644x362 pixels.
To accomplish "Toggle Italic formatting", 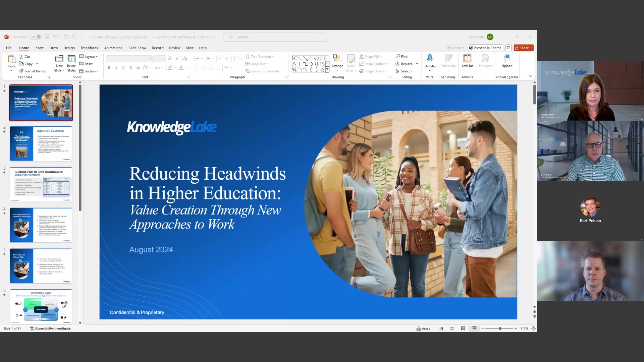I will [116, 68].
